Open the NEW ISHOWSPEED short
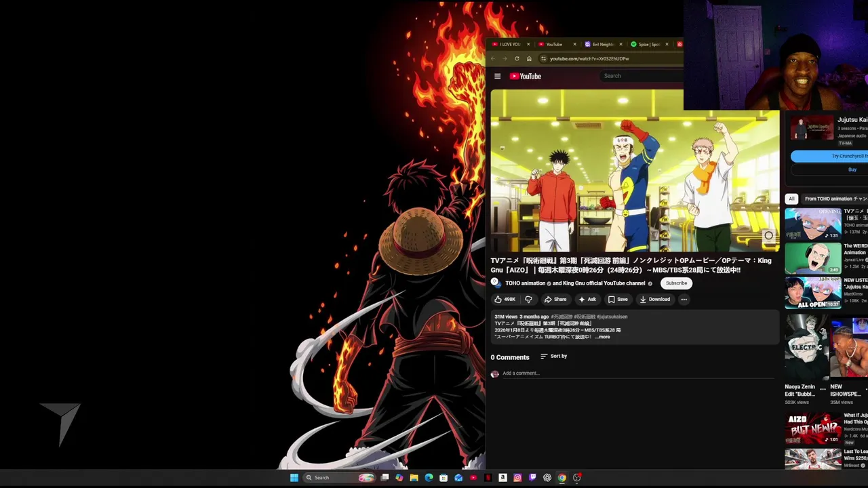 (849, 347)
